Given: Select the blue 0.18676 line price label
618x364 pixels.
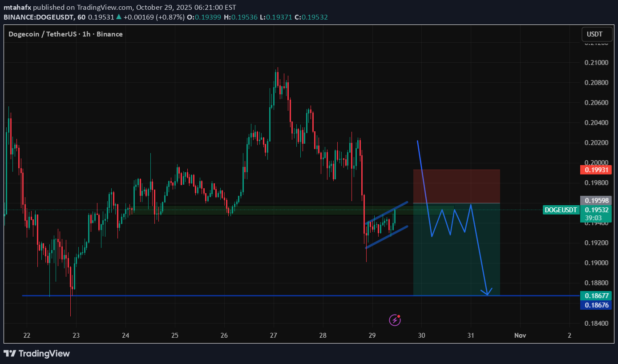Looking at the screenshot, I should [x=596, y=305].
